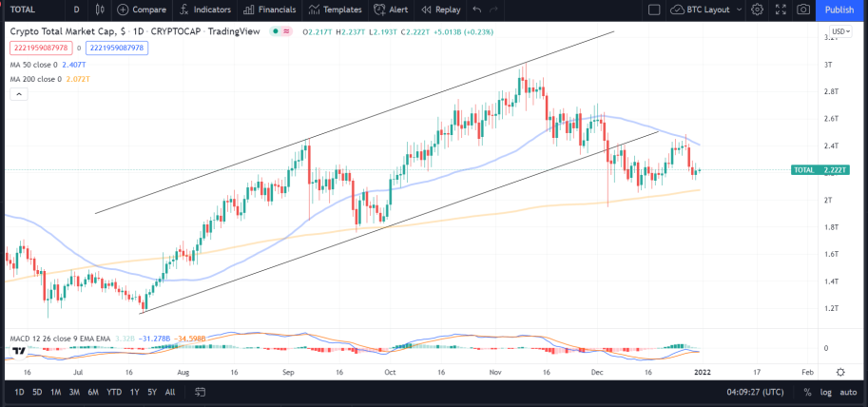Screen dimensions: 868x407
Task: Click the Compare symbol plus icon
Action: (x=123, y=10)
